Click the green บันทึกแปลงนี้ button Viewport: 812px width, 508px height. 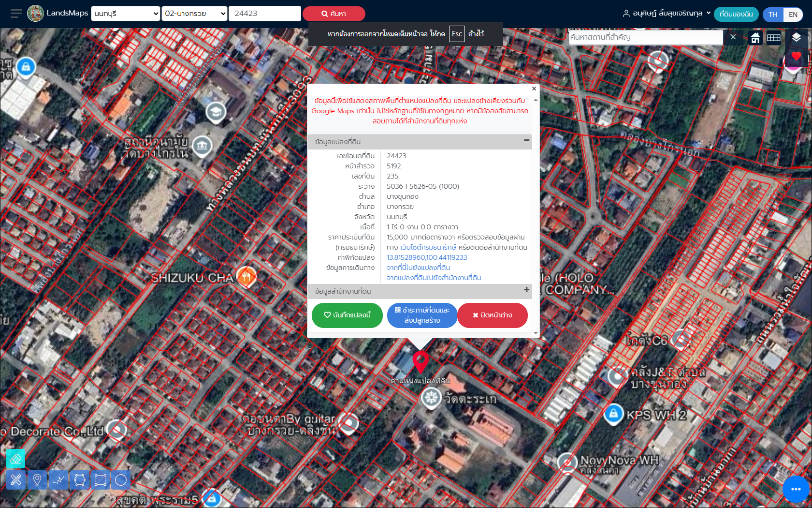(347, 315)
